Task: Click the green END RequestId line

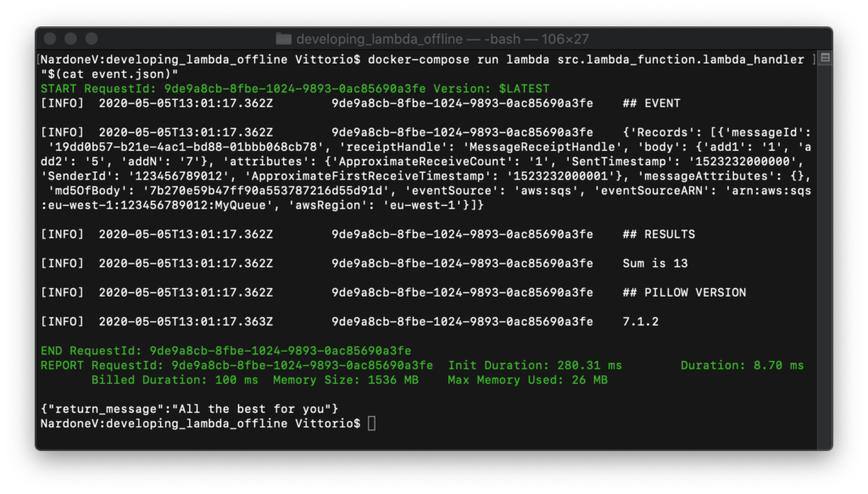Action: pos(225,351)
